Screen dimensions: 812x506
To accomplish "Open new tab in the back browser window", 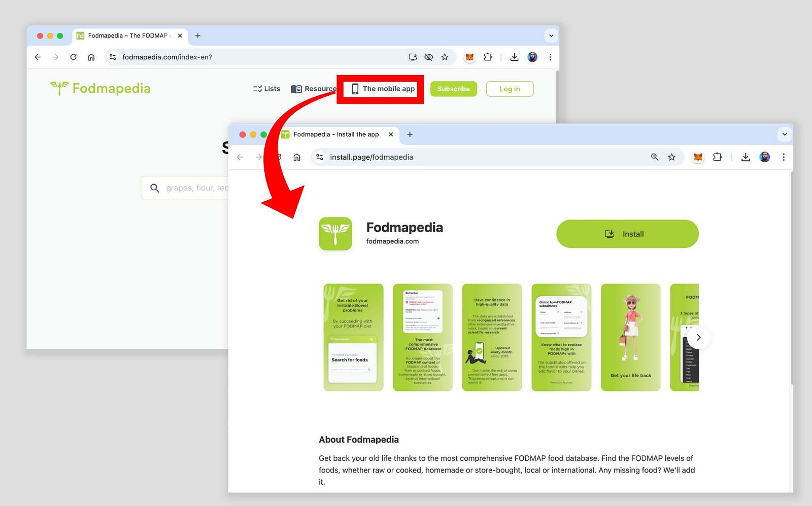I will [198, 35].
